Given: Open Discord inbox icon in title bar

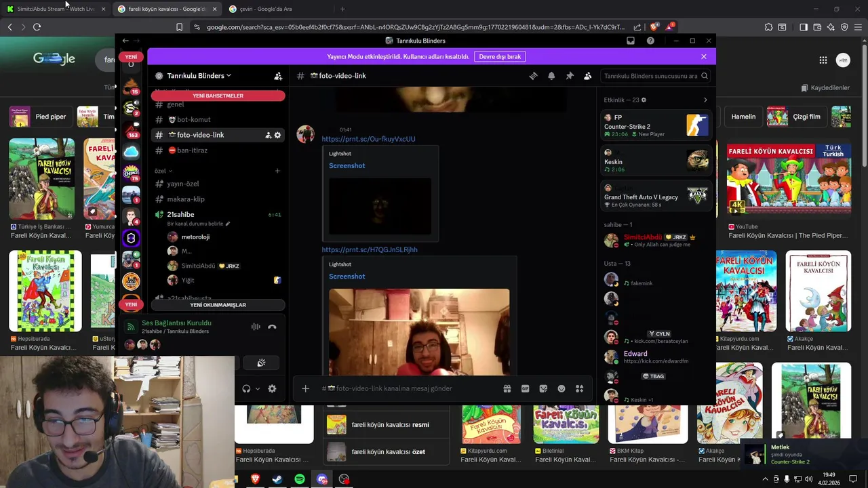Looking at the screenshot, I should [630, 41].
